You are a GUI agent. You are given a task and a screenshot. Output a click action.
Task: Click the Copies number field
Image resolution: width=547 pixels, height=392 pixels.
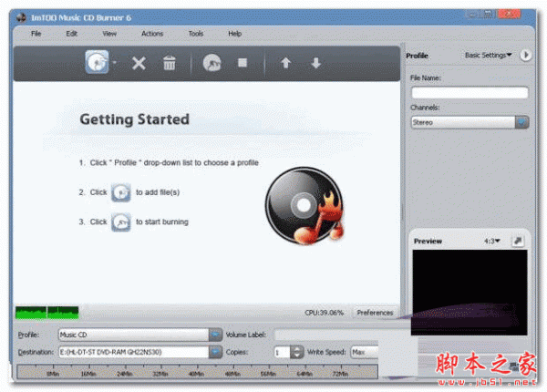pos(283,352)
